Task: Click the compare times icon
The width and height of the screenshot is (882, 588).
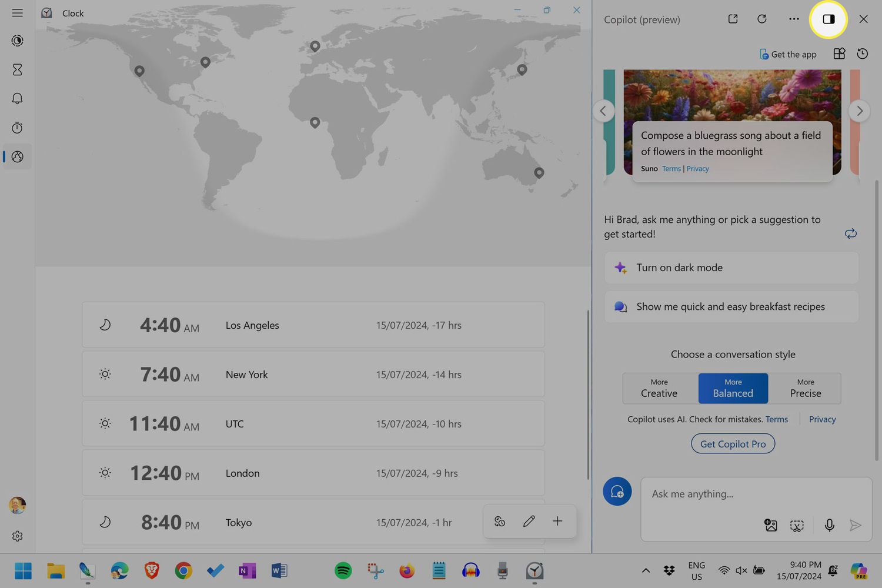Action: [x=500, y=521]
